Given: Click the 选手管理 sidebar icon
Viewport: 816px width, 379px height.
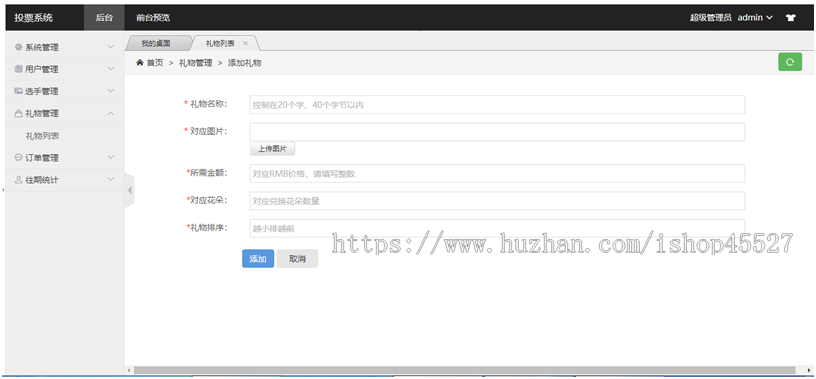Looking at the screenshot, I should tap(19, 91).
